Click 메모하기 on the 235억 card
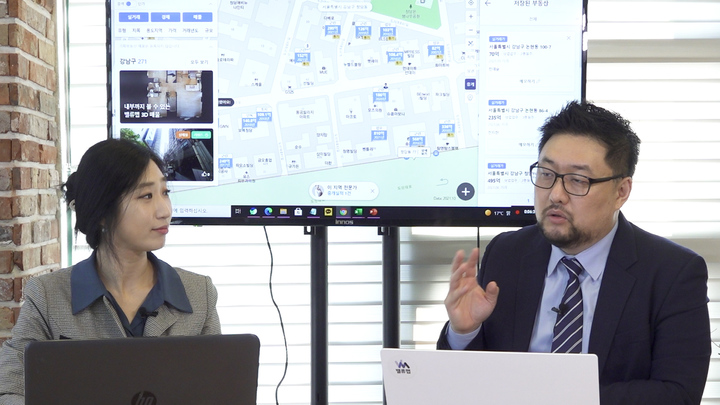720x405 pixels. [x=529, y=145]
